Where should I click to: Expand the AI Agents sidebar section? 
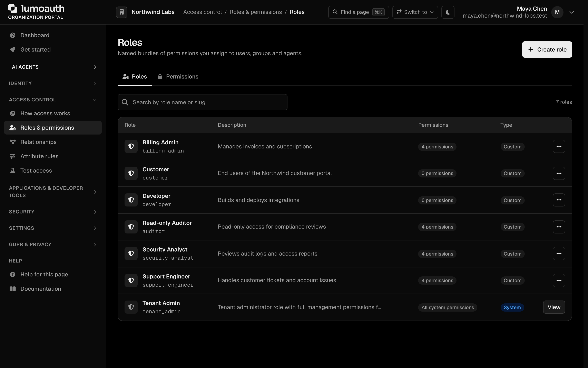pos(53,67)
